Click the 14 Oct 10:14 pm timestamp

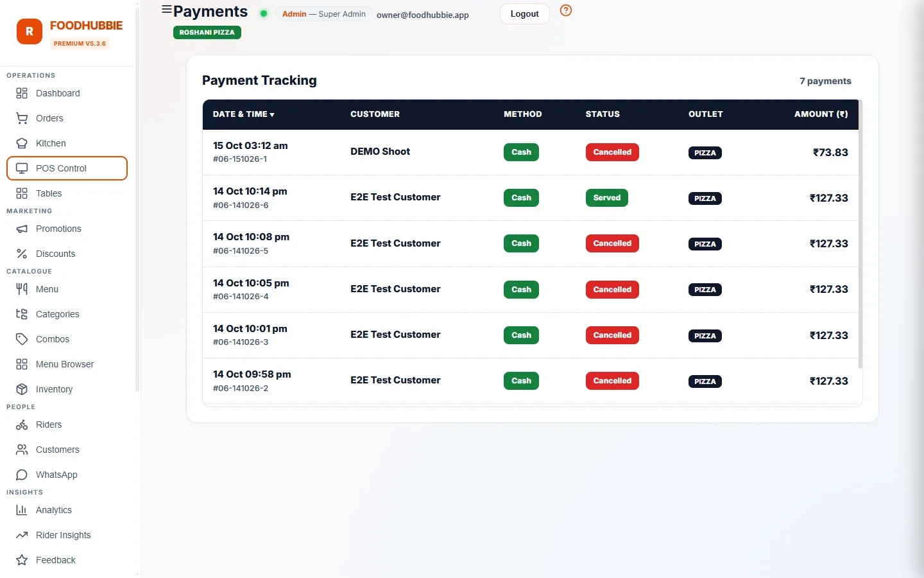tap(250, 191)
